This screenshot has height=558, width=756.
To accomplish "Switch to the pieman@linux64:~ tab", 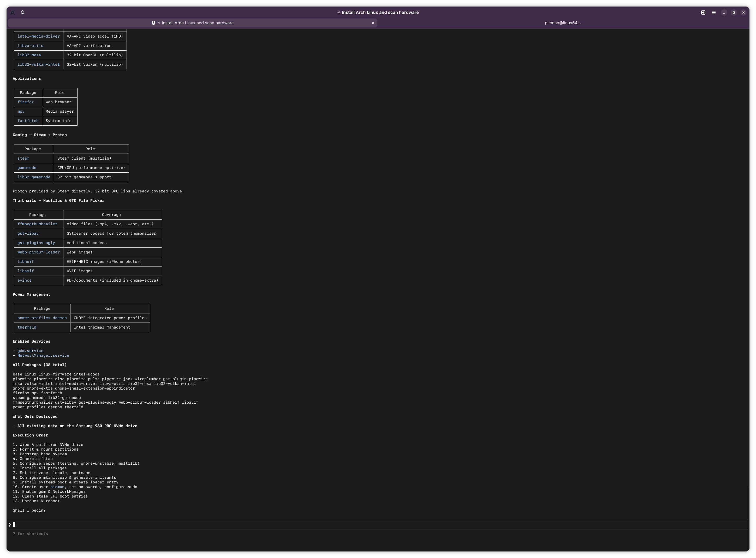I will (x=563, y=23).
